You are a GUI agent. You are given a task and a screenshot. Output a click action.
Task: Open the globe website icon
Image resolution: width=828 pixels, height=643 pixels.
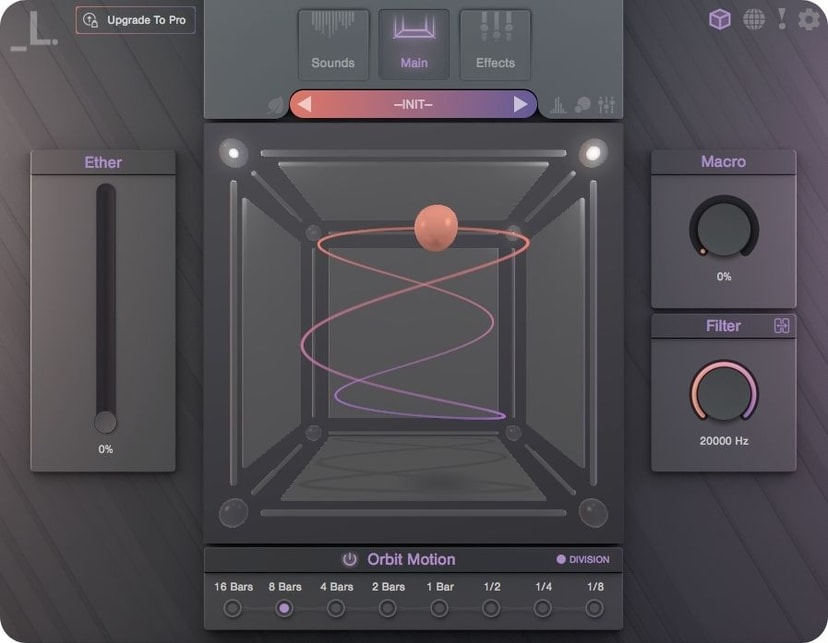click(x=754, y=20)
